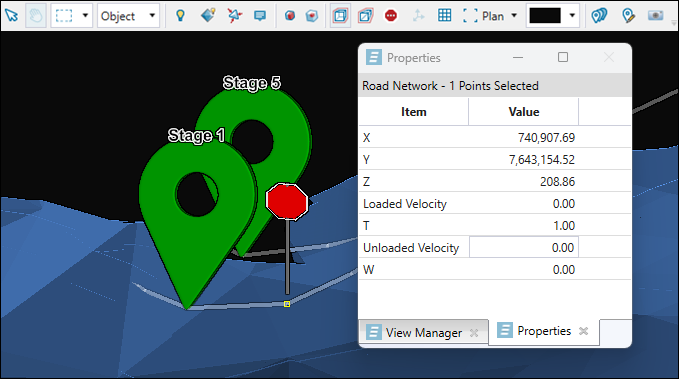This screenshot has width=679, height=379.
Task: Edit the Unloaded Velocity value field
Action: (524, 248)
